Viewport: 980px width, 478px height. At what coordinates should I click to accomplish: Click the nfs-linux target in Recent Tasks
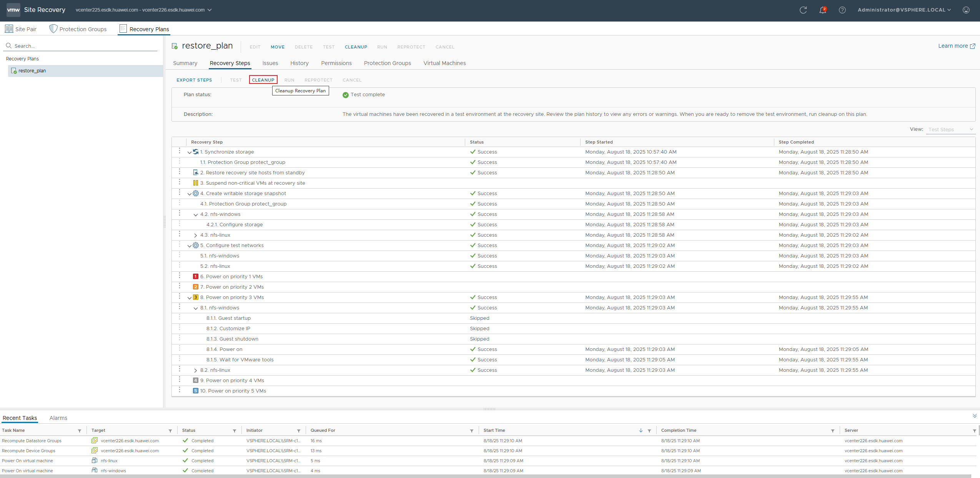click(x=109, y=461)
